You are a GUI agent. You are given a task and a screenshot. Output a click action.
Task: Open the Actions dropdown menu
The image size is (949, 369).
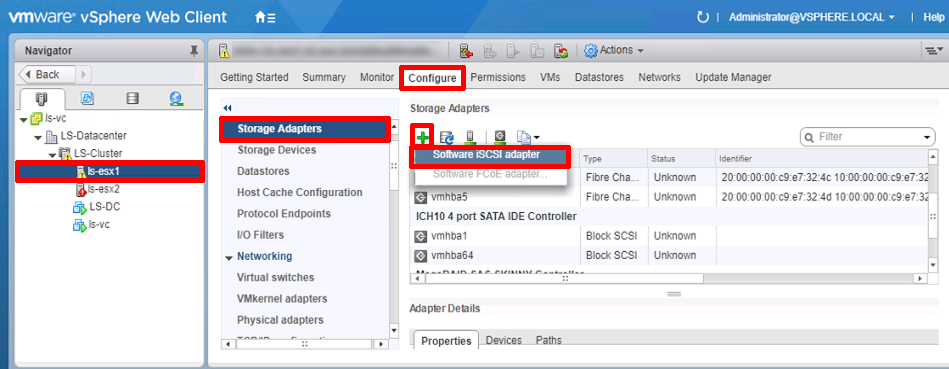[x=614, y=51]
